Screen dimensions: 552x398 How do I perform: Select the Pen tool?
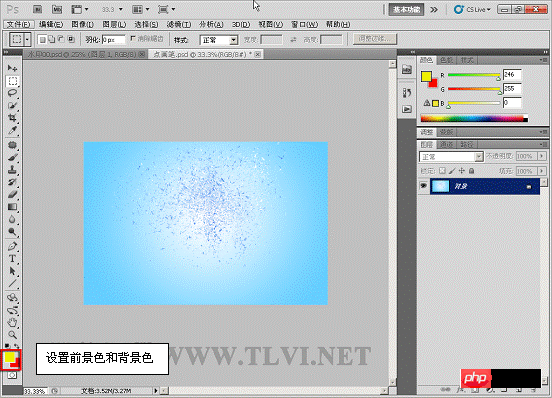(x=12, y=246)
